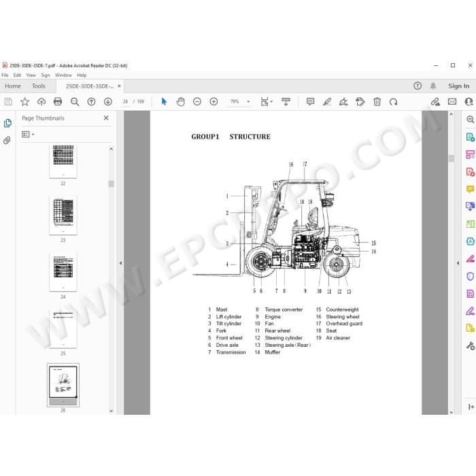Collapse the right tools pane
476x476 pixels.
click(458, 263)
